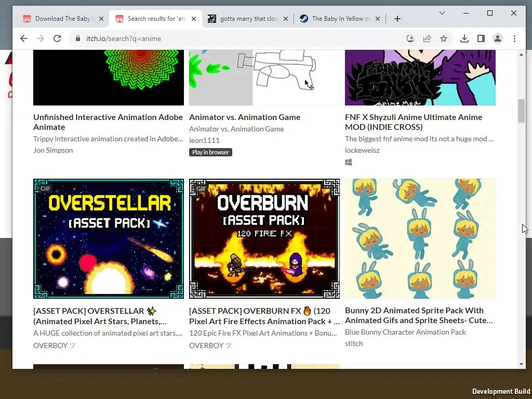Image resolution: width=532 pixels, height=399 pixels.
Task: Go back to the previous page
Action: 24,38
